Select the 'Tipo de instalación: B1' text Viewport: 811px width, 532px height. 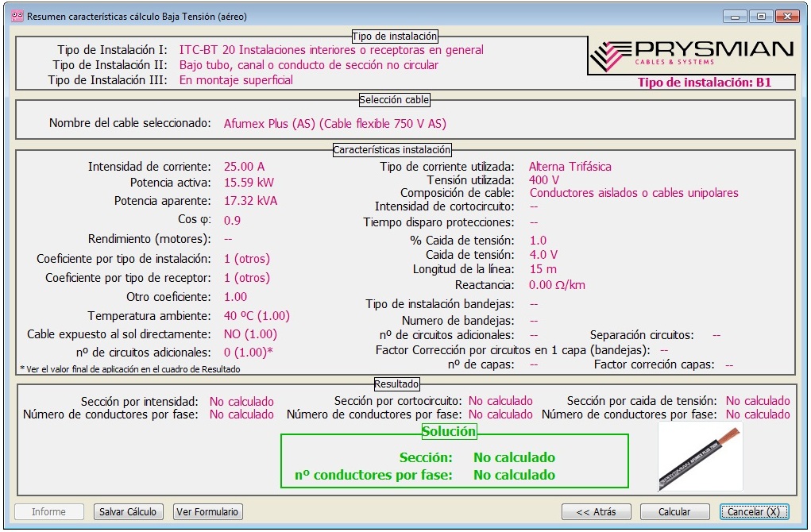tap(705, 83)
